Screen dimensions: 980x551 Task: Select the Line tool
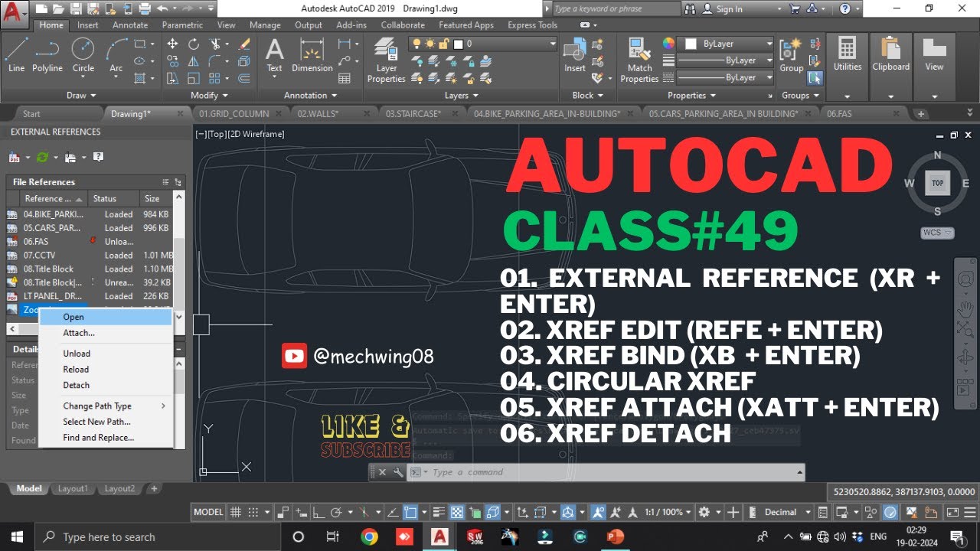16,55
